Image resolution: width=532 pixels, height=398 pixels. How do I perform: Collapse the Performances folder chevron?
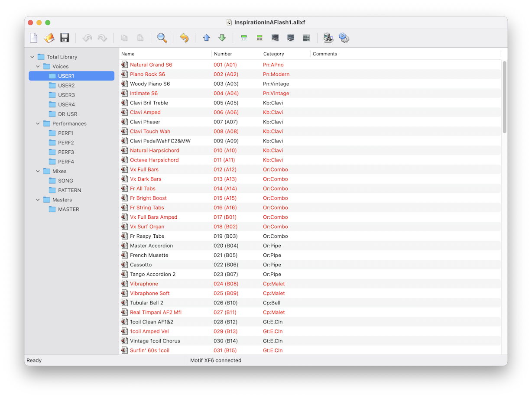pyautogui.click(x=38, y=124)
